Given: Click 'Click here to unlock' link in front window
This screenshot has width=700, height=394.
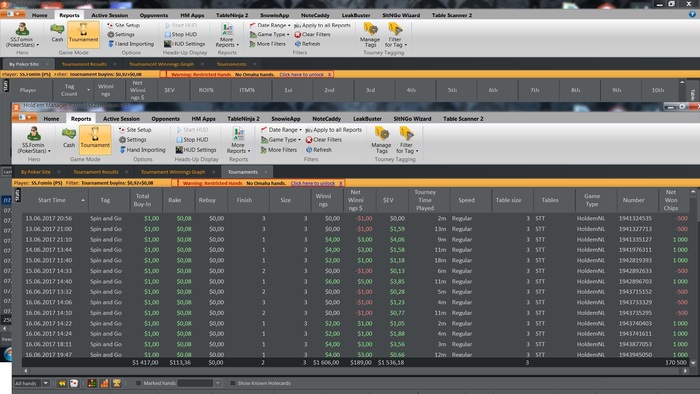Looking at the screenshot, I should [312, 183].
